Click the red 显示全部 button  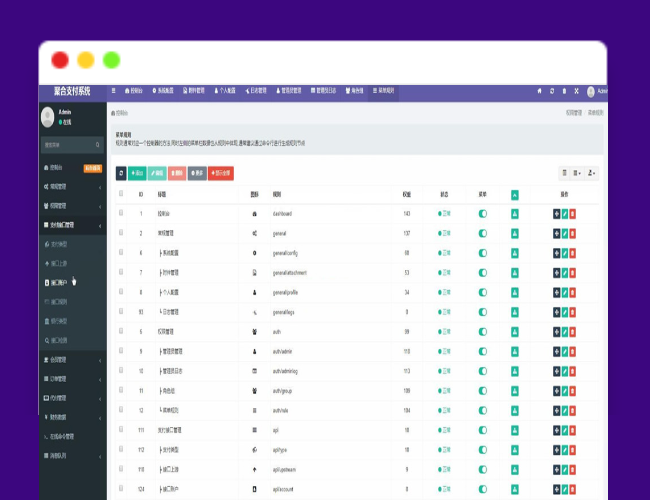pyautogui.click(x=220, y=173)
